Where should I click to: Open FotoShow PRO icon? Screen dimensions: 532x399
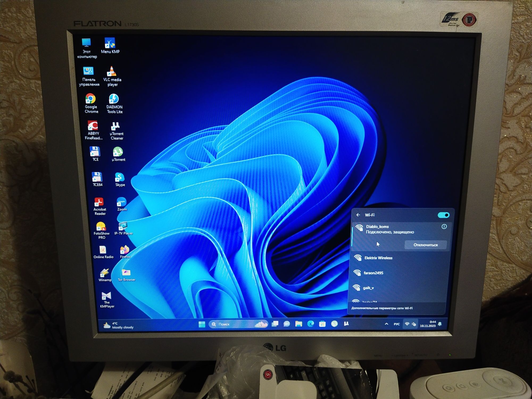102,231
